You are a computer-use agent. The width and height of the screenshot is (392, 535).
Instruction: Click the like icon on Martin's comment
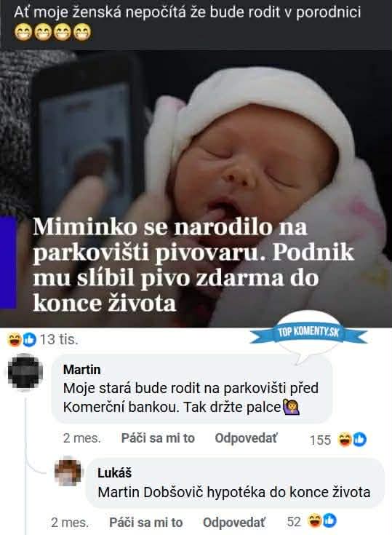point(359,439)
